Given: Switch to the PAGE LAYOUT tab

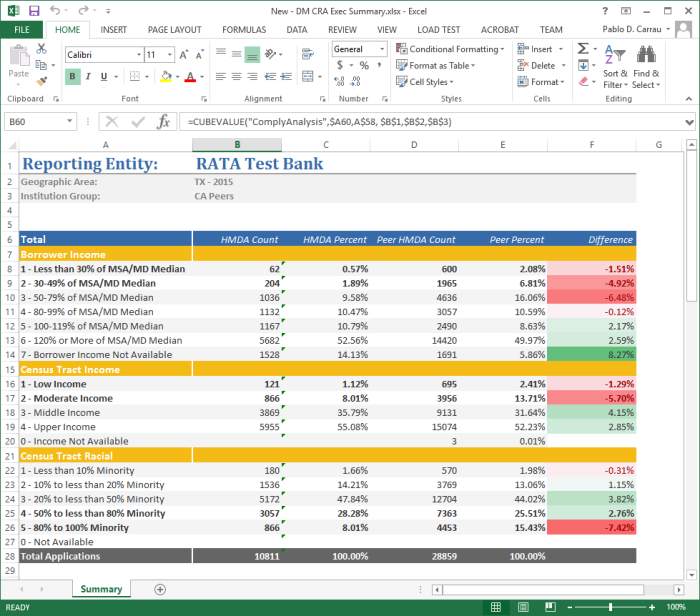Looking at the screenshot, I should click(175, 29).
